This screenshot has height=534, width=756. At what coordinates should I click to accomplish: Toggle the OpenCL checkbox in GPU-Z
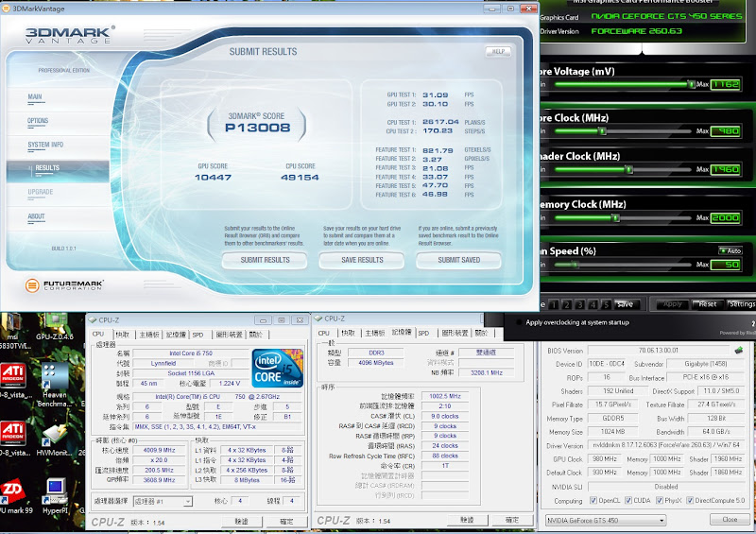[593, 500]
